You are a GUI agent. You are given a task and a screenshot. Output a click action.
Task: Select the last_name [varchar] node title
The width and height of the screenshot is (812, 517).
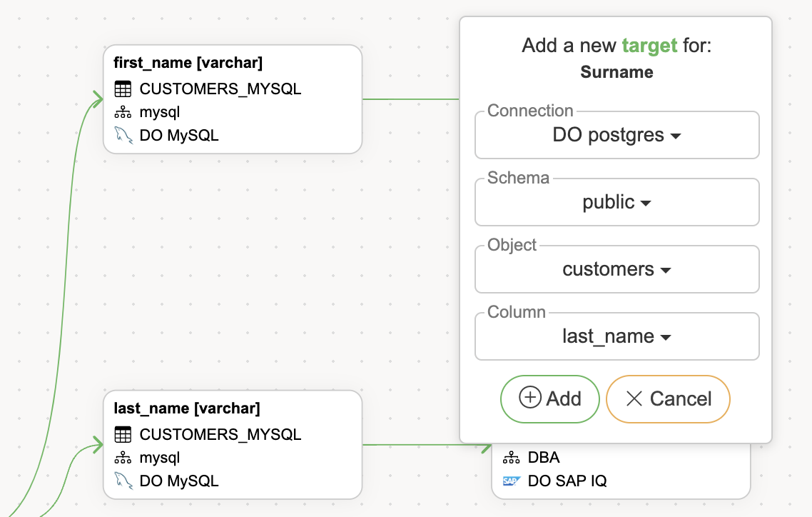tap(187, 408)
